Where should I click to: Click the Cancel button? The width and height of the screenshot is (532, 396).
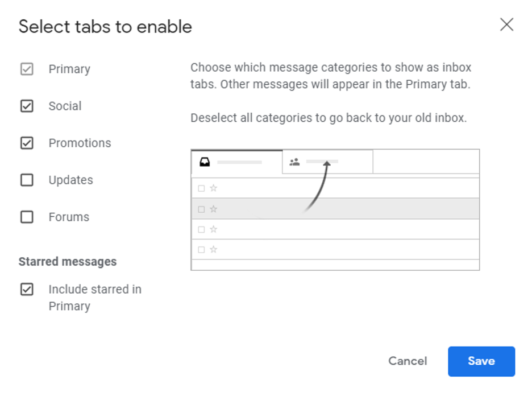(408, 361)
